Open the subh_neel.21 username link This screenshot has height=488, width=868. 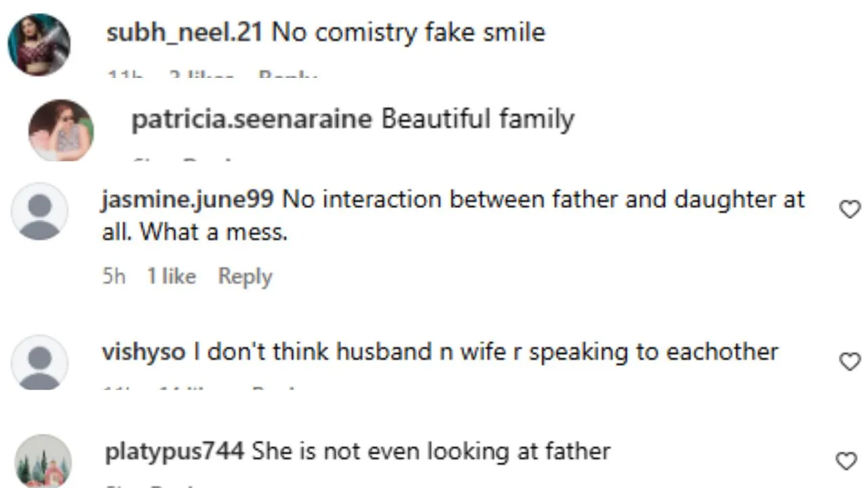(x=184, y=33)
